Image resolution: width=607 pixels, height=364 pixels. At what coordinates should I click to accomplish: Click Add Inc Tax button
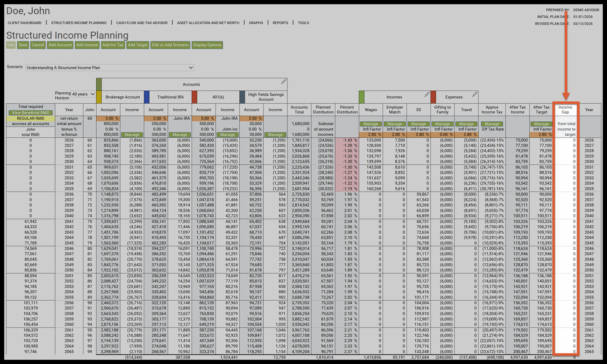pyautogui.click(x=113, y=45)
